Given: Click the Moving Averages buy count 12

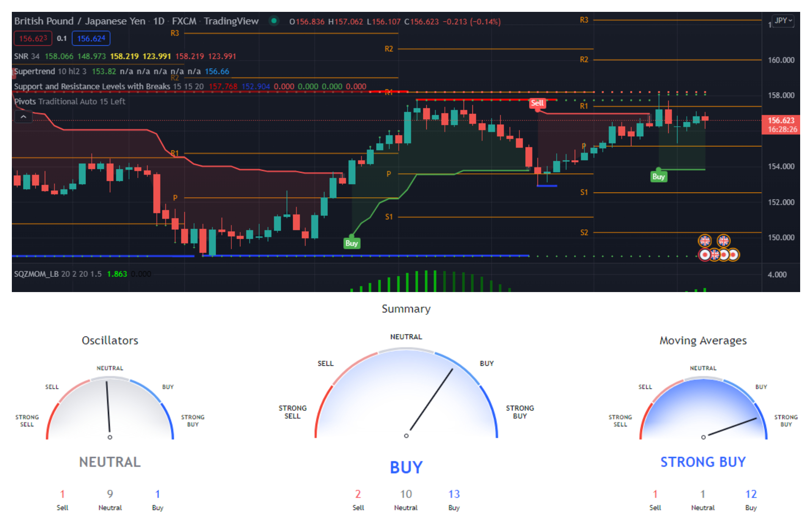Looking at the screenshot, I should 751,494.
